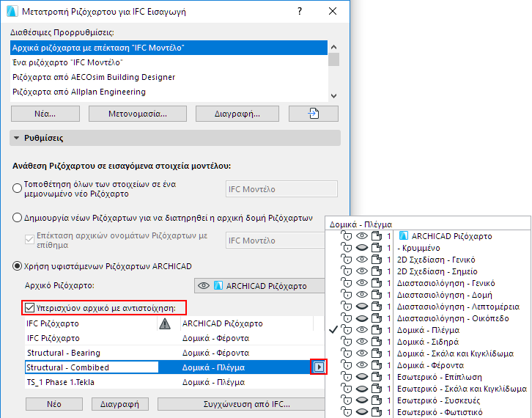The height and width of the screenshot is (418, 532).
Task: Click the Μετονομασία... button
Action: click(138, 114)
